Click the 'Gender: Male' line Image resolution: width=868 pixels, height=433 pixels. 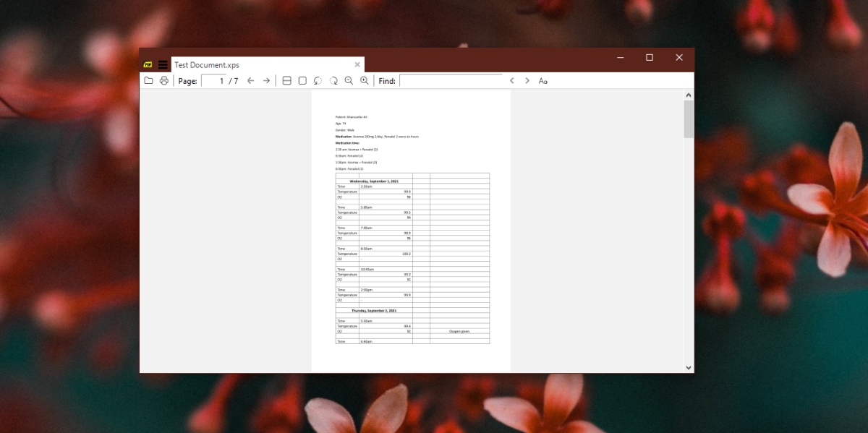pos(345,130)
